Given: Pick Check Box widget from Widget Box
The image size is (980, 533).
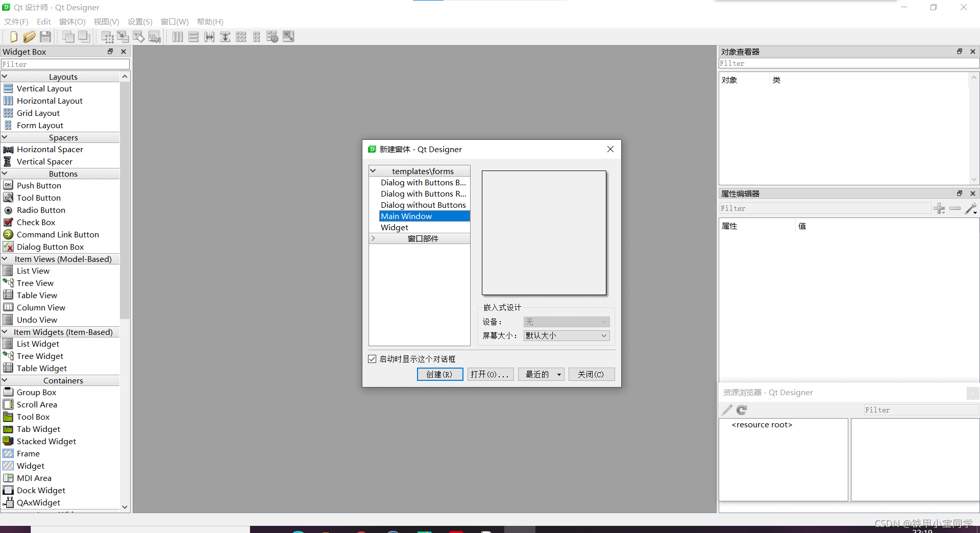Looking at the screenshot, I should click(x=36, y=222).
